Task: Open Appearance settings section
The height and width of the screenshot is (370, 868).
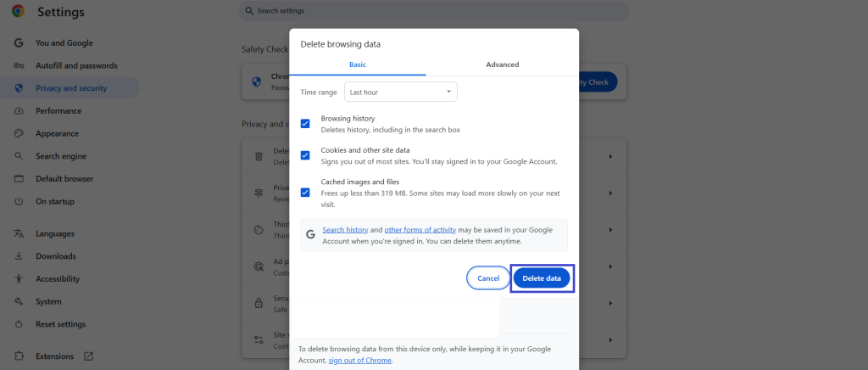Action: (x=57, y=133)
